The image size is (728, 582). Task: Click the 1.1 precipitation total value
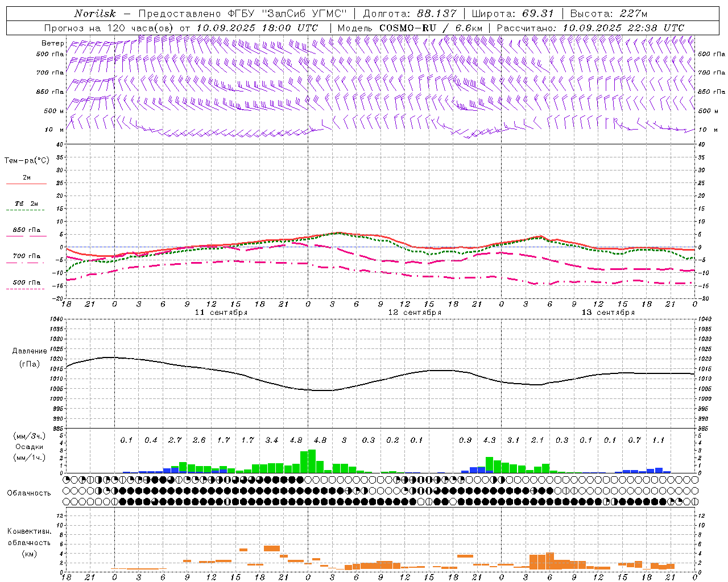click(658, 440)
